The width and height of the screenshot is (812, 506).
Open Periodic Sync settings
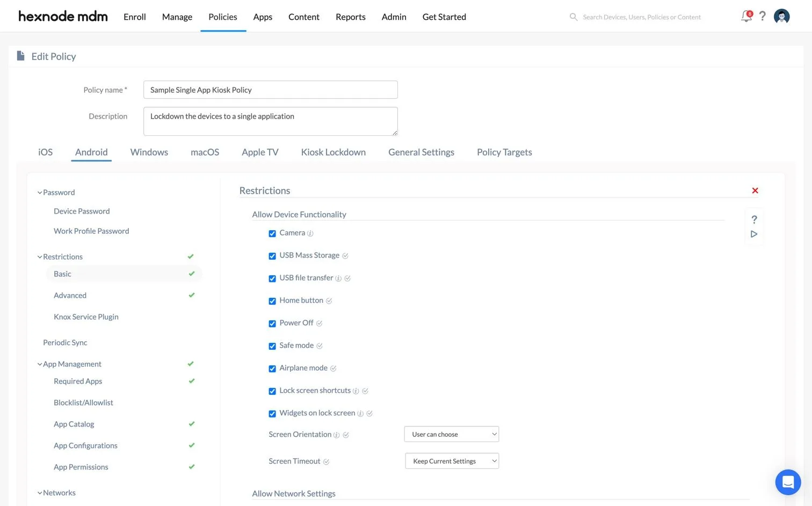65,342
